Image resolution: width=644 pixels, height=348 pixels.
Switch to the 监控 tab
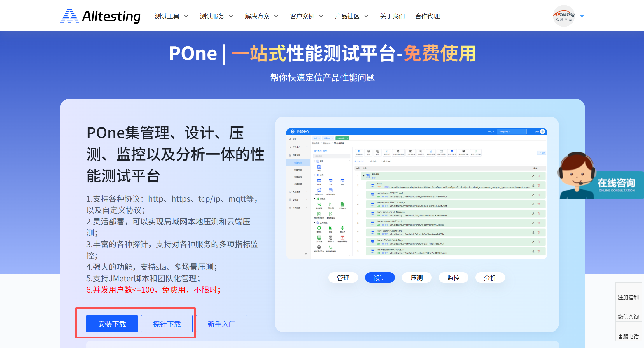point(453,278)
